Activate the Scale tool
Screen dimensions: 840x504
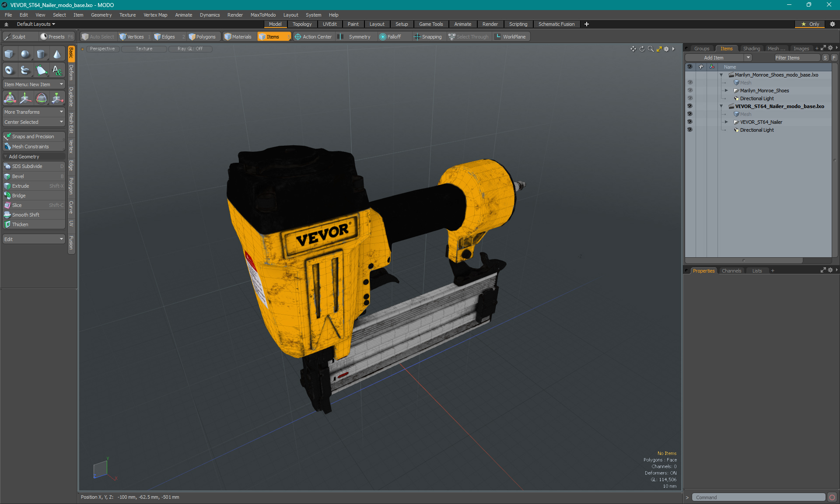pos(57,98)
